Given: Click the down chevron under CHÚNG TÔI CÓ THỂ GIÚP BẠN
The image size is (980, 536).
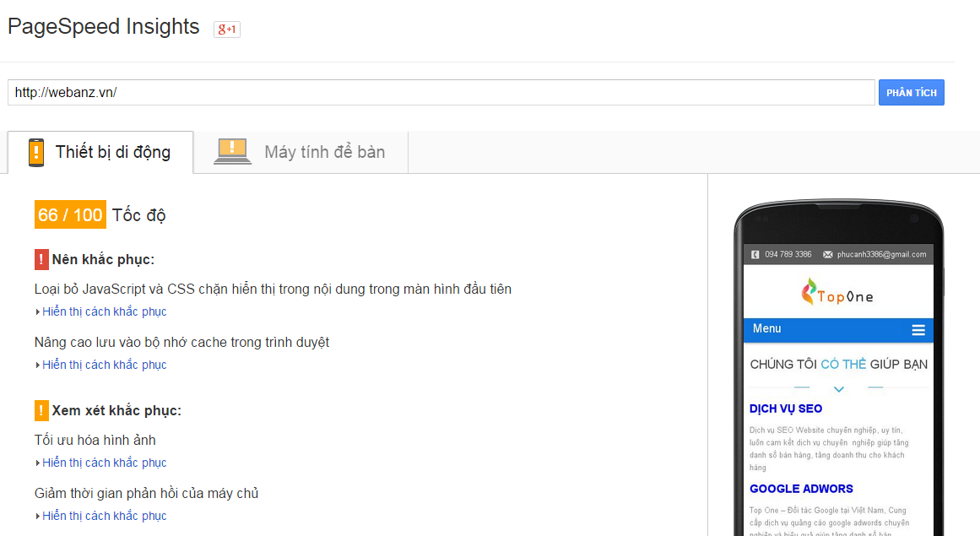Looking at the screenshot, I should click(x=837, y=389).
